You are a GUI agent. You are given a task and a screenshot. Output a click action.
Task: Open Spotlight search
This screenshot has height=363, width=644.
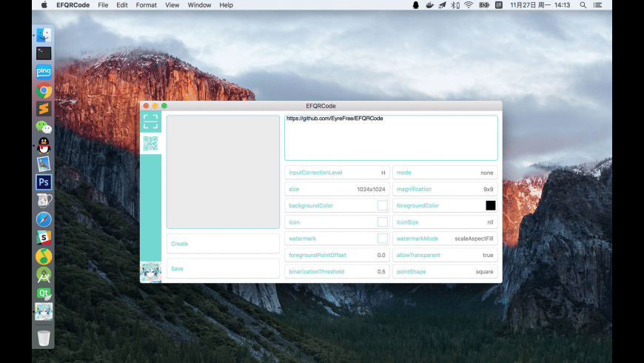(583, 5)
